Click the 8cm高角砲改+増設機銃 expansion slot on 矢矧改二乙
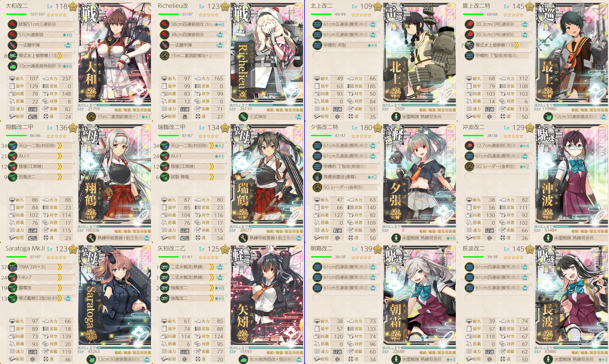The width and height of the screenshot is (609, 364). pyautogui.click(x=271, y=360)
